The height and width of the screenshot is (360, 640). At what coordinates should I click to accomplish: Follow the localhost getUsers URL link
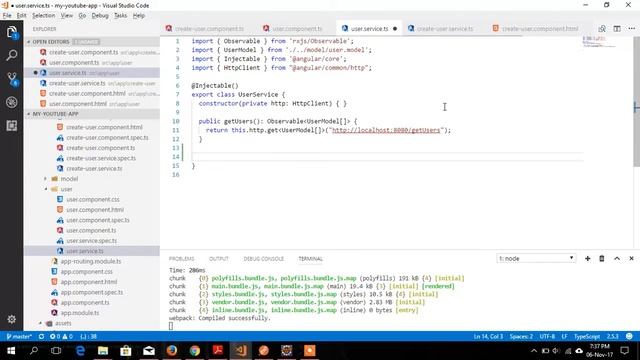[386, 130]
